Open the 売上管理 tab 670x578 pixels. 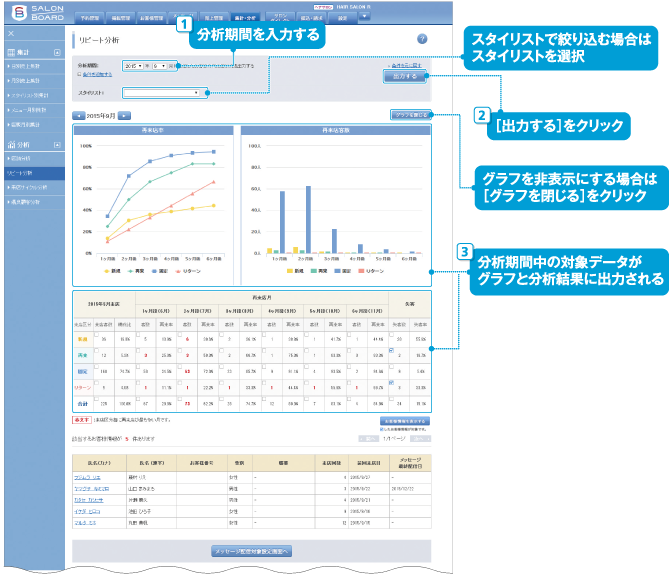click(213, 18)
